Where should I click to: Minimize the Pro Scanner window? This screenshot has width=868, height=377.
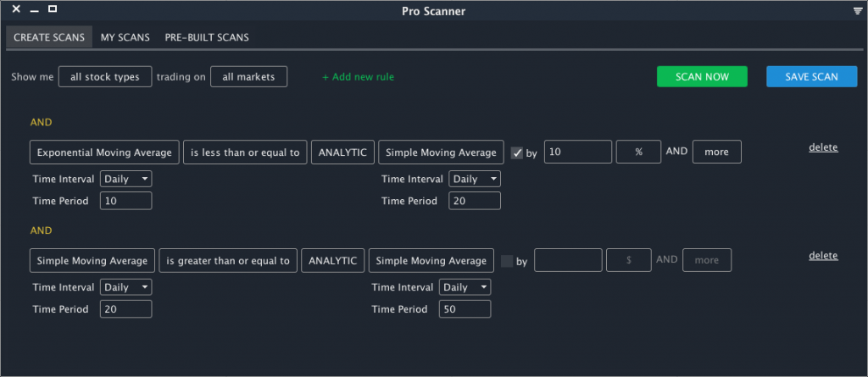(34, 10)
